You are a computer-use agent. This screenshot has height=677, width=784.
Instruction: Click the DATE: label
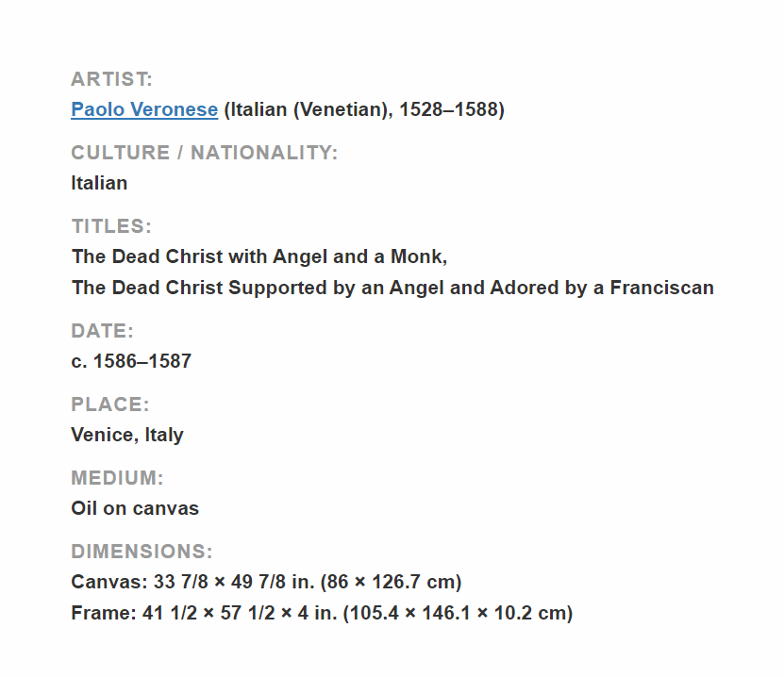pos(103,331)
